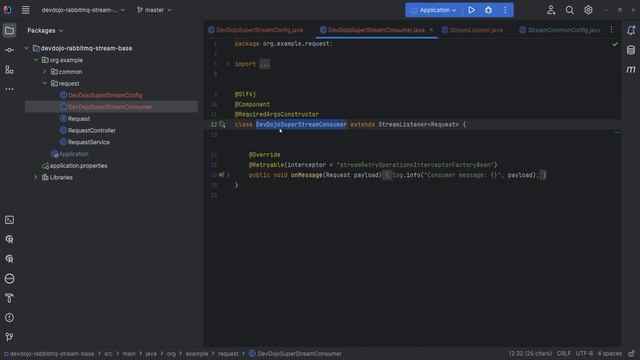The height and width of the screenshot is (360, 640).
Task: Select application.properties file
Action: [79, 166]
